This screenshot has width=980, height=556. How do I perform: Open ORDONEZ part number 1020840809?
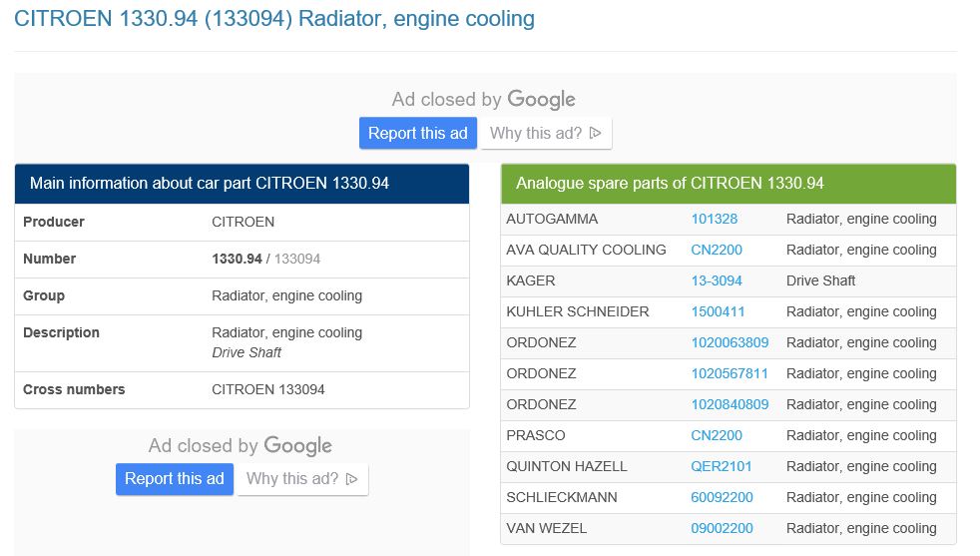730,404
